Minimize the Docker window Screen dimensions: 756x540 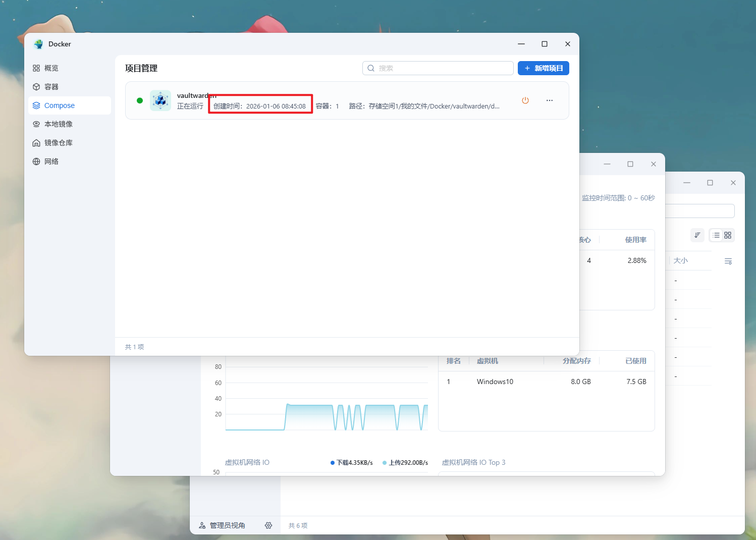(521, 44)
